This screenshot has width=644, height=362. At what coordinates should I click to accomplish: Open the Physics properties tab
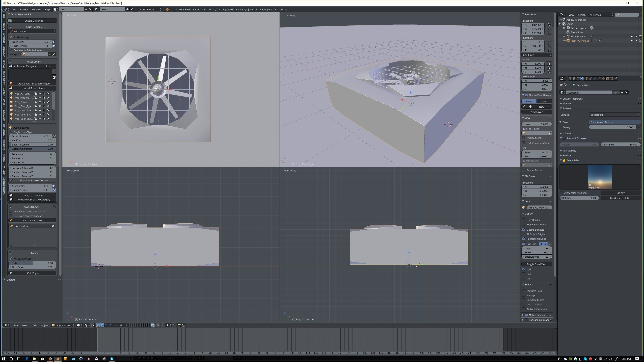pos(616,78)
